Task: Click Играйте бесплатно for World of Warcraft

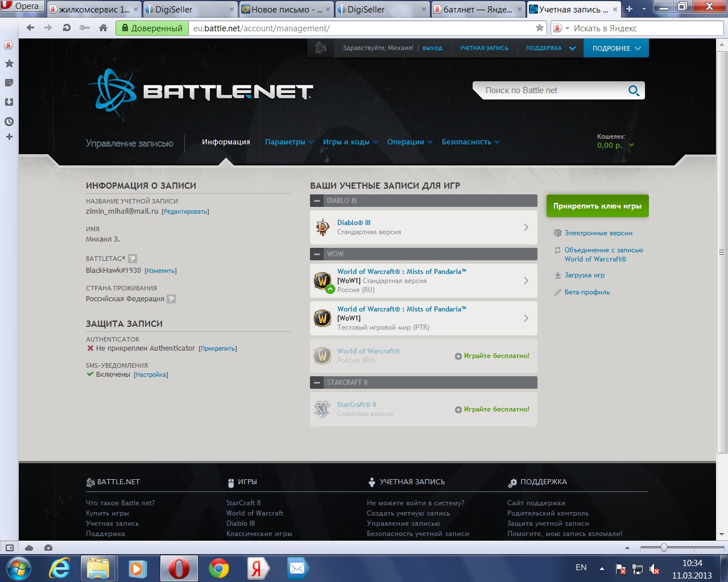Action: (492, 356)
